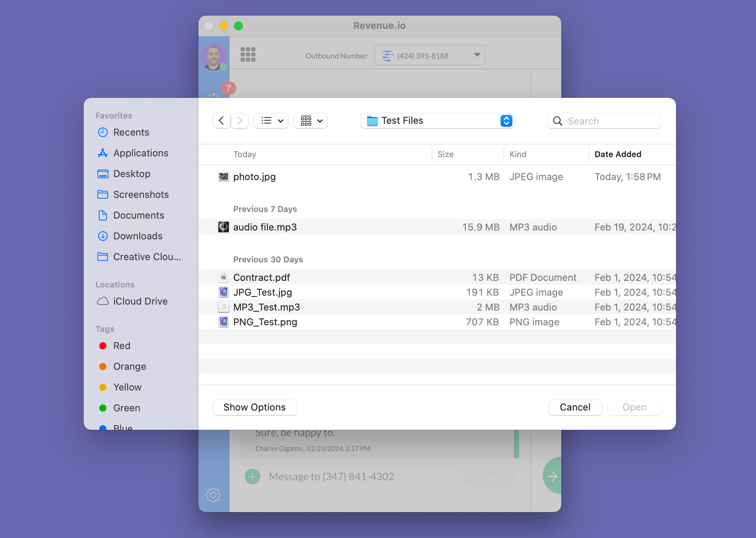Select the photo.jpg file icon
This screenshot has height=538, width=756.
(x=223, y=177)
